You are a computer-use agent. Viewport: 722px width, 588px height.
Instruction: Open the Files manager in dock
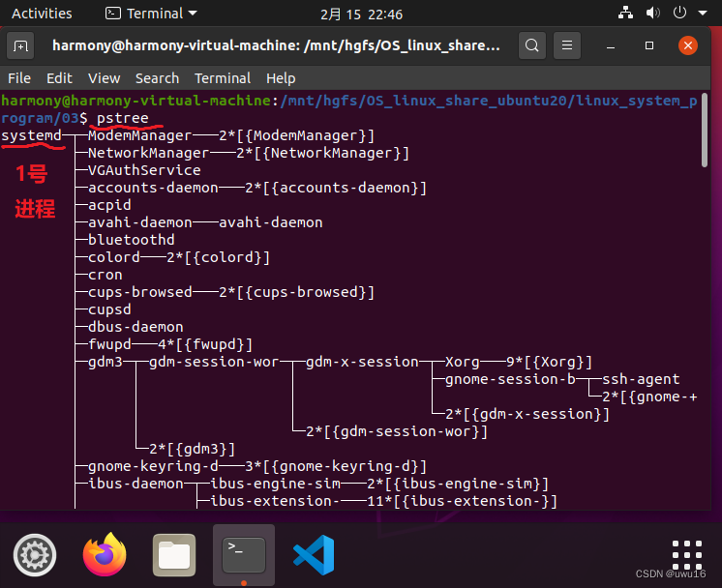(174, 555)
